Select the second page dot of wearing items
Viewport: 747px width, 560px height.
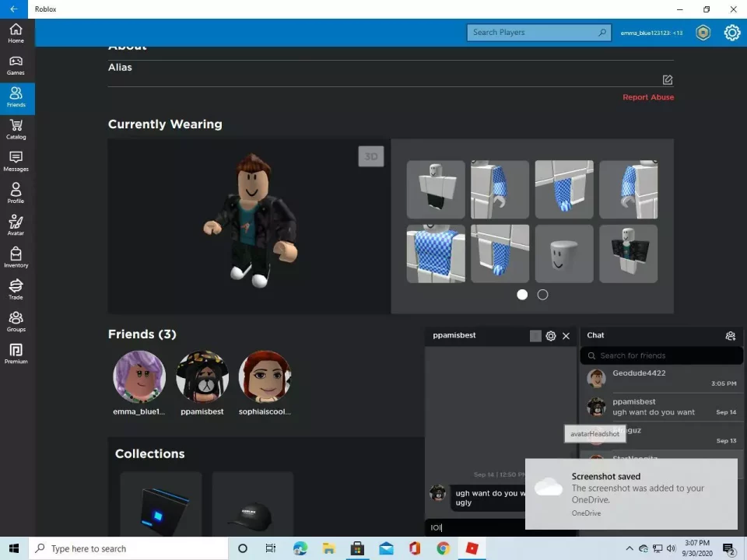coord(542,295)
